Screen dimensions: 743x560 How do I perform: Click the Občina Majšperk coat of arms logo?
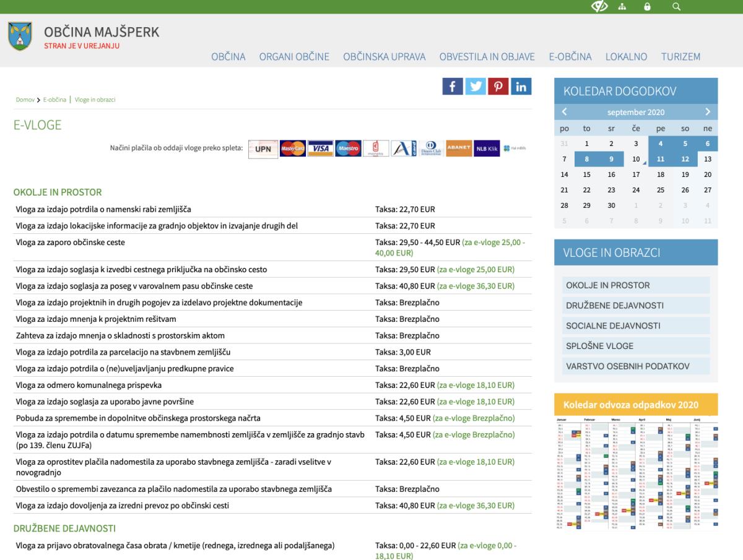coord(20,37)
